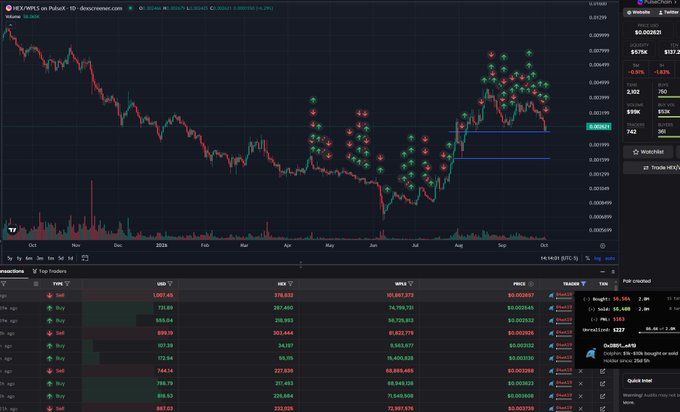Open transaction link in the 818.53 buy row
Image resolution: width=680 pixels, height=412 pixels.
602,396
